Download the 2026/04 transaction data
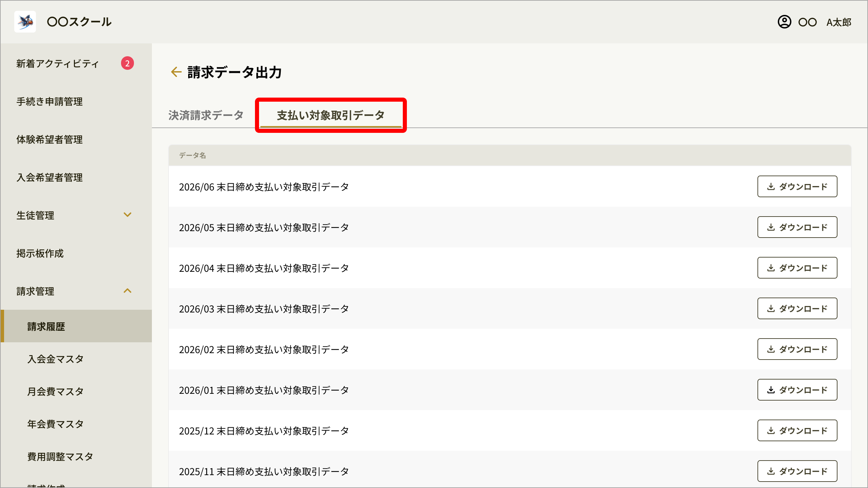This screenshot has height=488, width=868. pos(797,268)
